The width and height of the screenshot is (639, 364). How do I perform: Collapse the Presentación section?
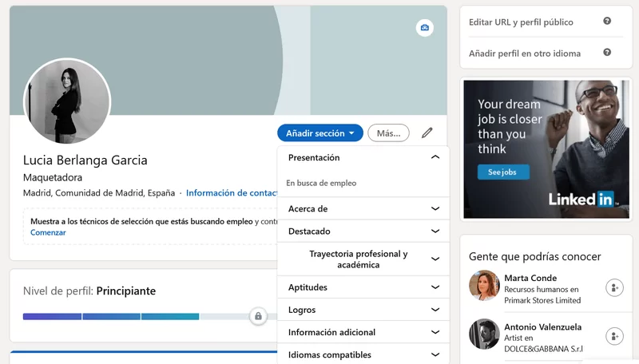point(435,158)
